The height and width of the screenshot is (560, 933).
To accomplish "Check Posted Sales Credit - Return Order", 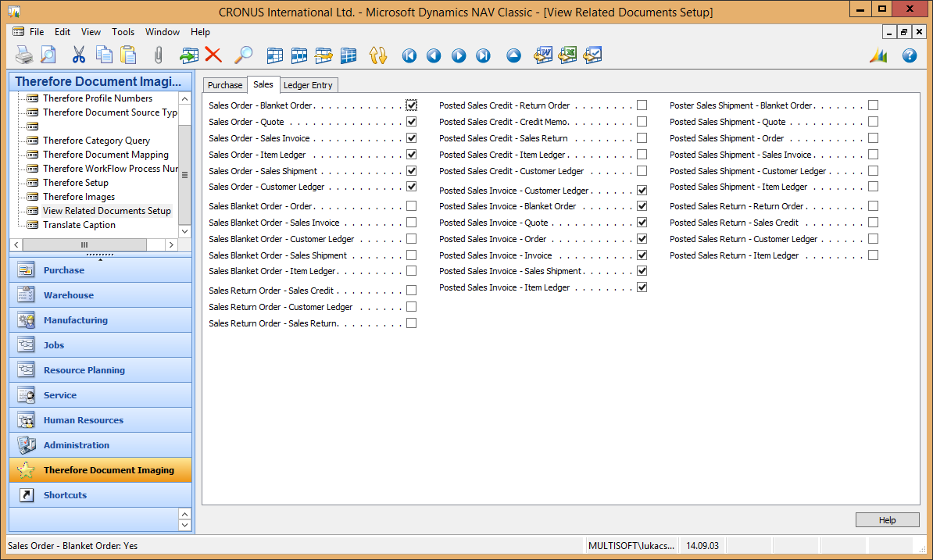I will [642, 105].
